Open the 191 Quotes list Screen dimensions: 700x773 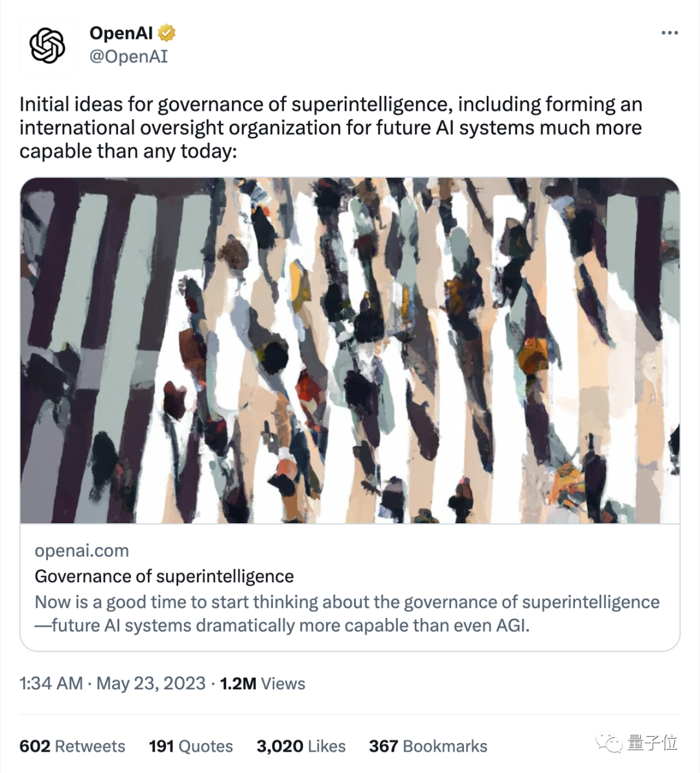pos(191,746)
